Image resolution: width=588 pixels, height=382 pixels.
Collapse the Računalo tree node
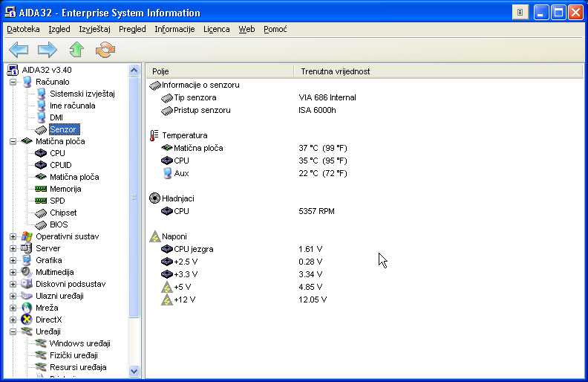[13, 82]
